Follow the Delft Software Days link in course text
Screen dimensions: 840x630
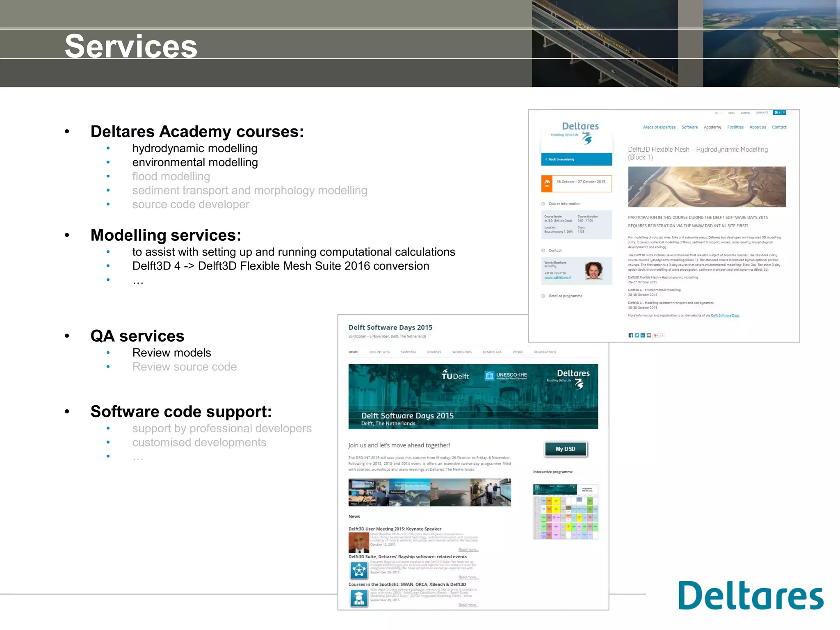pos(725,315)
